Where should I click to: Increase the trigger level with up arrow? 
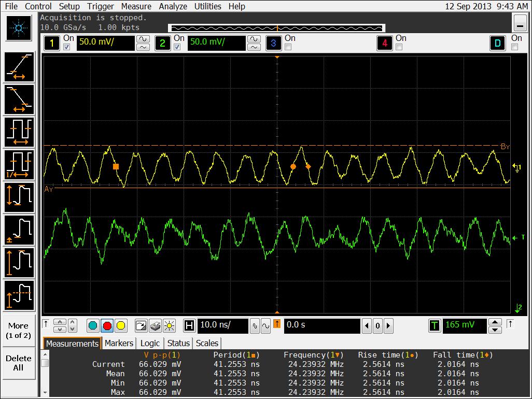coord(495,322)
